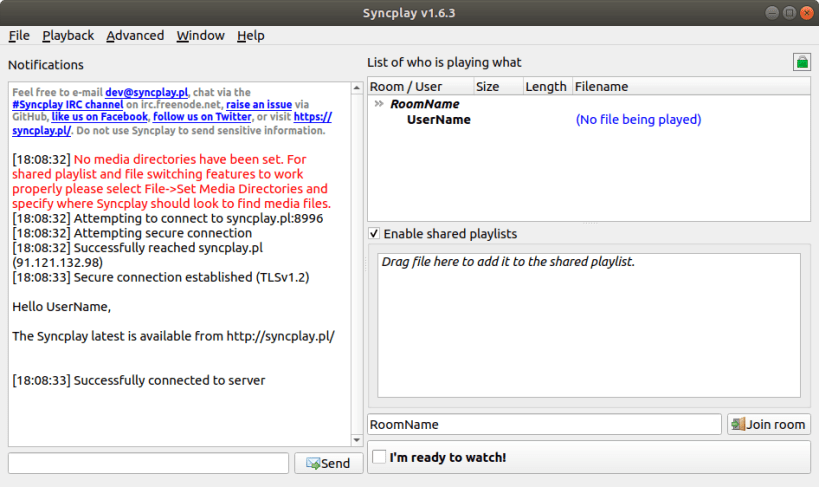The image size is (819, 487).
Task: Click notifications scrollbar up arrow
Action: tap(357, 88)
